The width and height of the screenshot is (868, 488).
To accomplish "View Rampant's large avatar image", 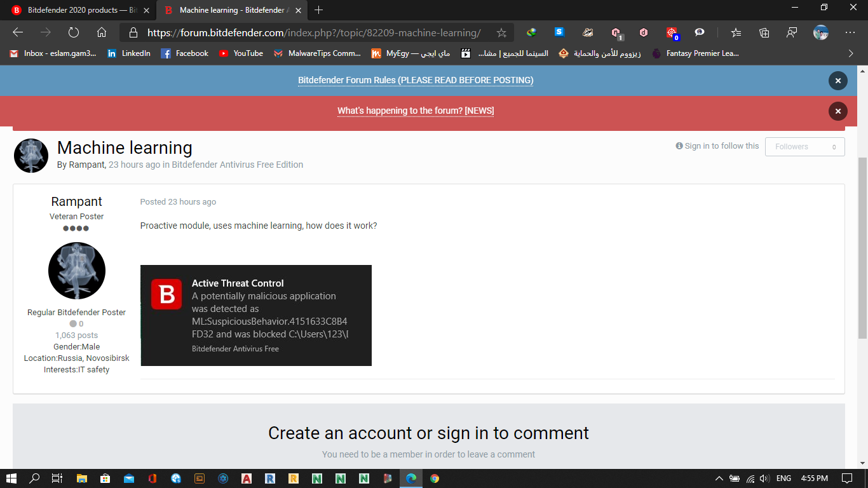I will pos(77,271).
